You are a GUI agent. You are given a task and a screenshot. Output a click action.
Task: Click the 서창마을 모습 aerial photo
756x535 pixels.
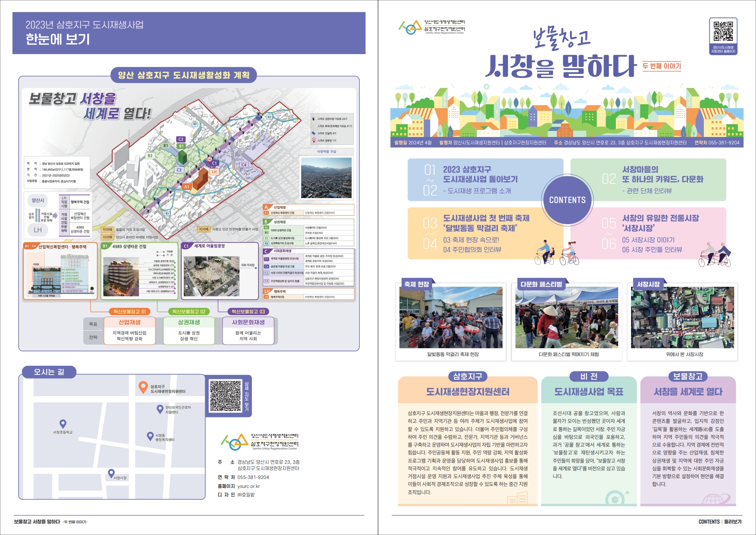[x=326, y=177]
